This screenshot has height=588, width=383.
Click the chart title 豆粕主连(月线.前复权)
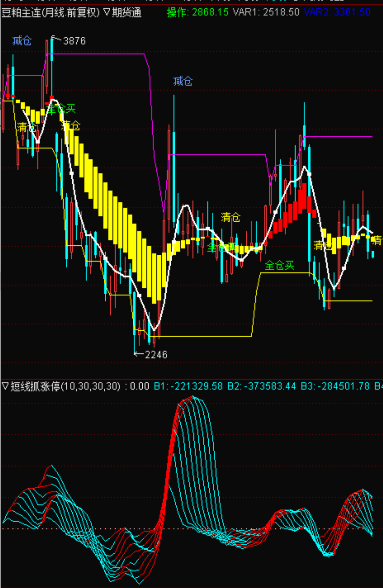(51, 13)
